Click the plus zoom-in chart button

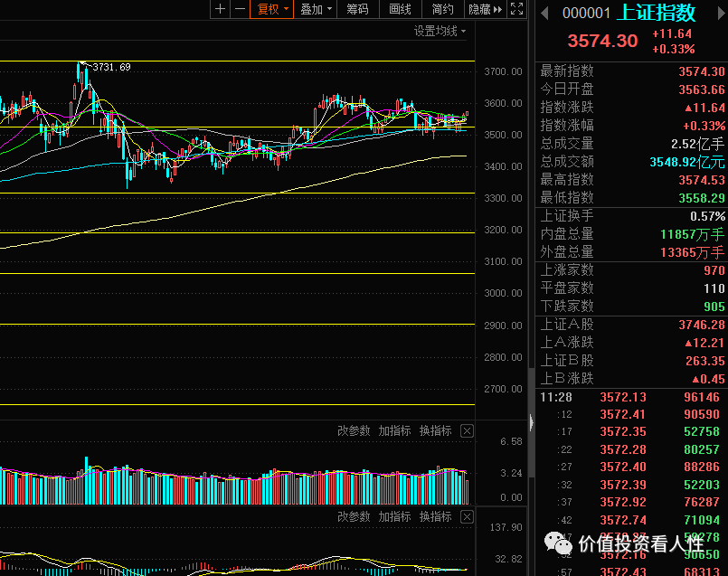[x=220, y=9]
